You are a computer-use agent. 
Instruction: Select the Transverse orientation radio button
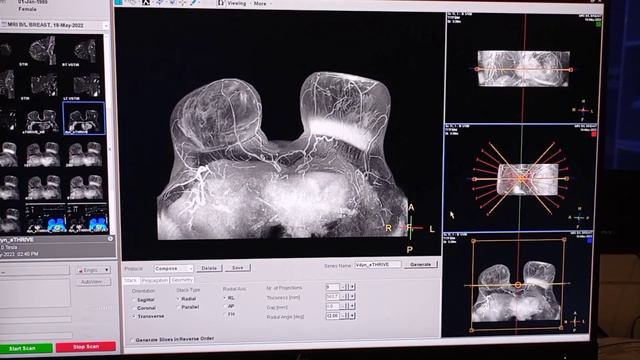pyautogui.click(x=133, y=316)
